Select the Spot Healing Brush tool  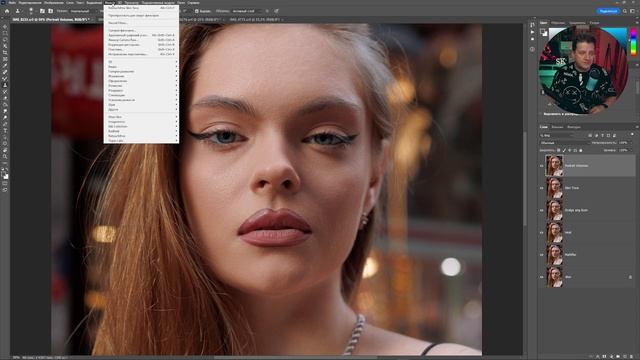(x=5, y=72)
